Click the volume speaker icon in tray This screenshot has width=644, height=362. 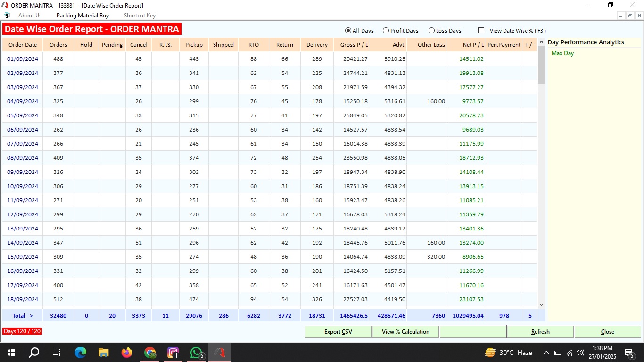580,353
